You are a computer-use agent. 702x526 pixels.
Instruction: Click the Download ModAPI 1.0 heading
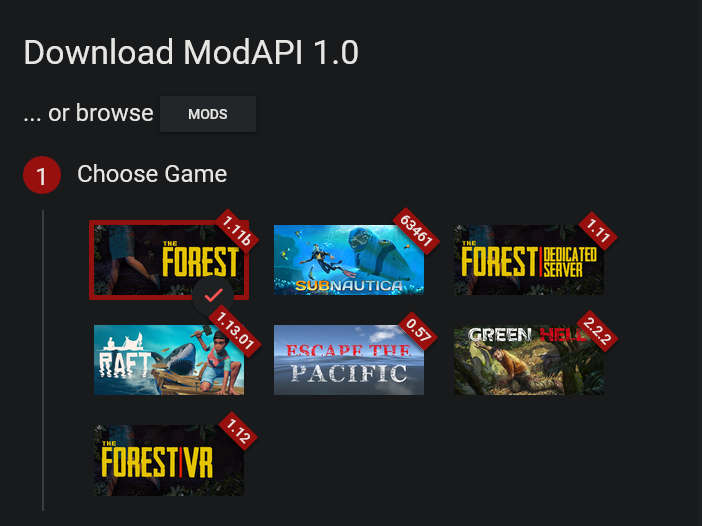click(191, 53)
